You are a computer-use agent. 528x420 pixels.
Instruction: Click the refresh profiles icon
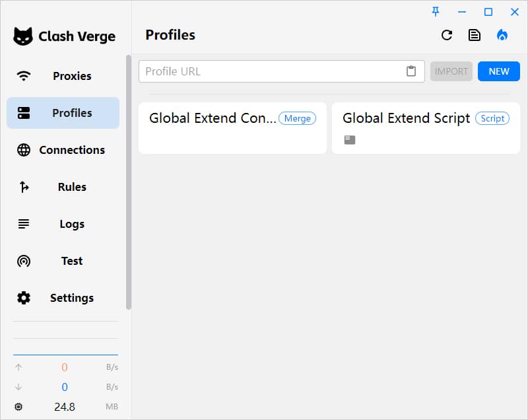point(447,36)
